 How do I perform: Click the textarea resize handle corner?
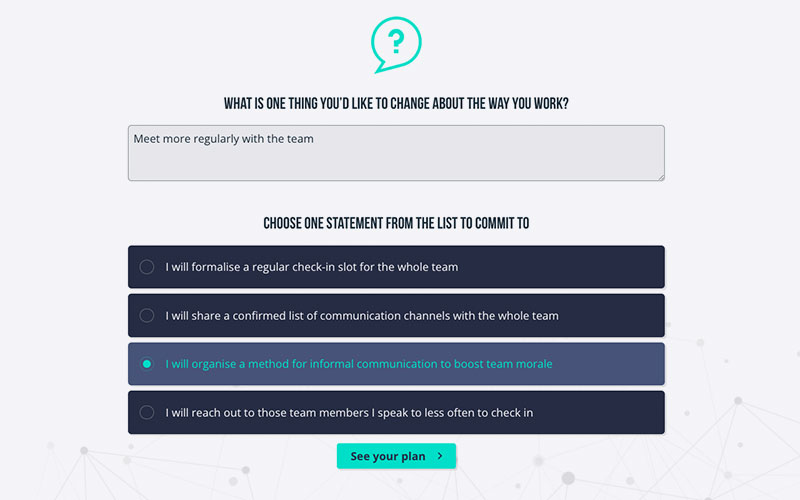[661, 177]
